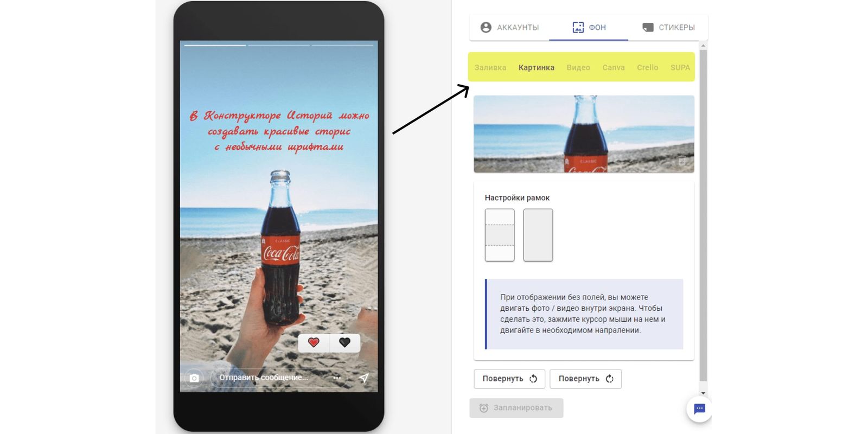The width and height of the screenshot is (868, 434).
Task: Open the Аккаунты tab
Action: click(x=509, y=27)
